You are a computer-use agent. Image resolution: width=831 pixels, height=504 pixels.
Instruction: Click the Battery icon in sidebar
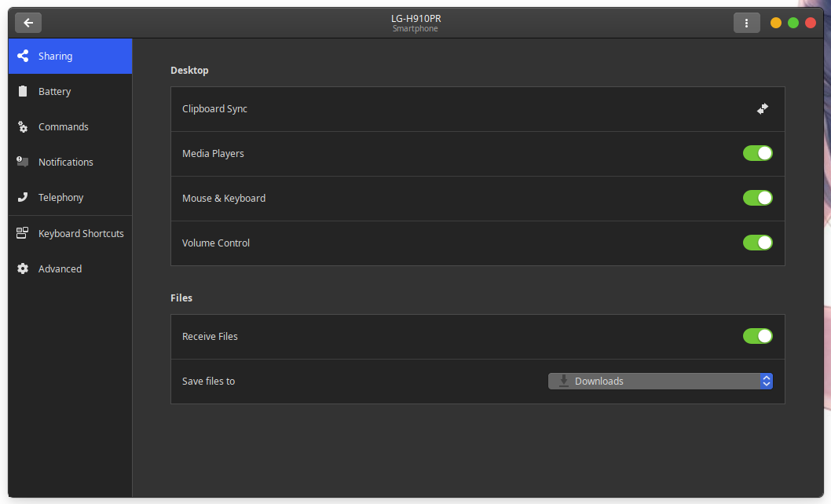(x=23, y=91)
